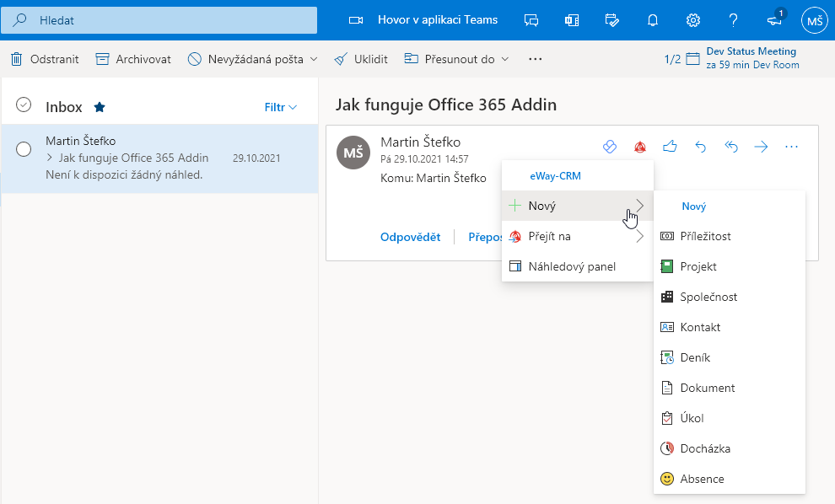Create new Deník from submenu
835x504 pixels.
[x=729, y=357]
